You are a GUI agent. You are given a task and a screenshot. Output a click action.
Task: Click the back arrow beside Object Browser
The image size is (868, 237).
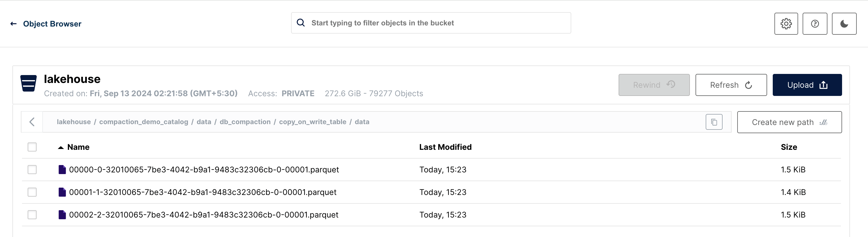coord(14,24)
